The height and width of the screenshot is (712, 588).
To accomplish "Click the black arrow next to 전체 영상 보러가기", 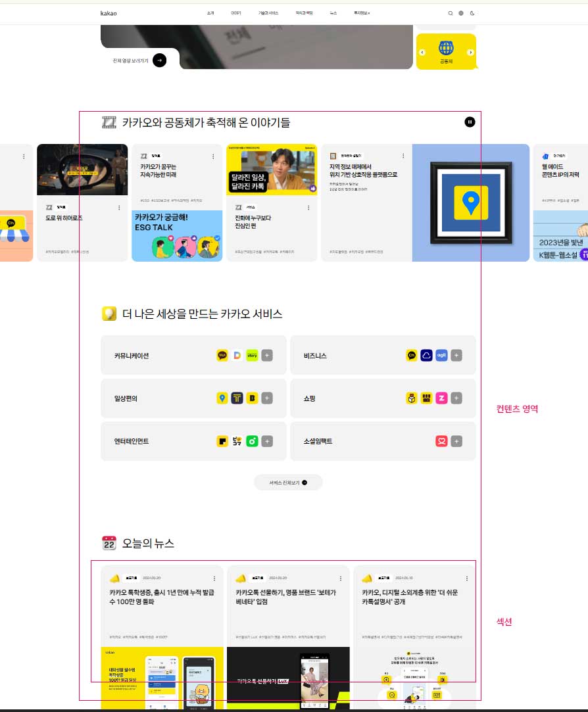I will pyautogui.click(x=159, y=60).
